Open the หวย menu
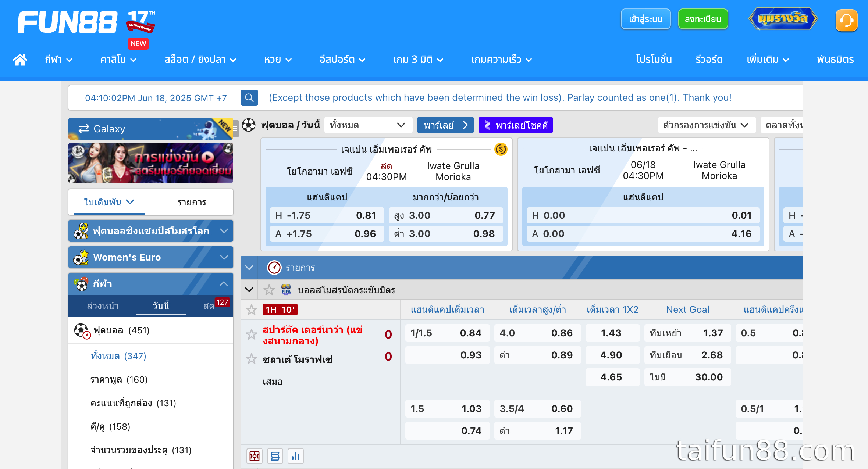Screen dimensions: 868x469 pos(278,60)
